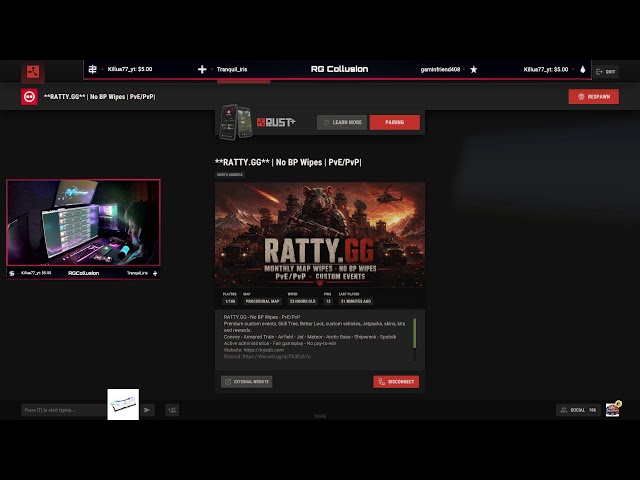Click the currency symbol icon at overlay bar left
Viewport: 640px width, 480px height.
pyautogui.click(x=93, y=69)
